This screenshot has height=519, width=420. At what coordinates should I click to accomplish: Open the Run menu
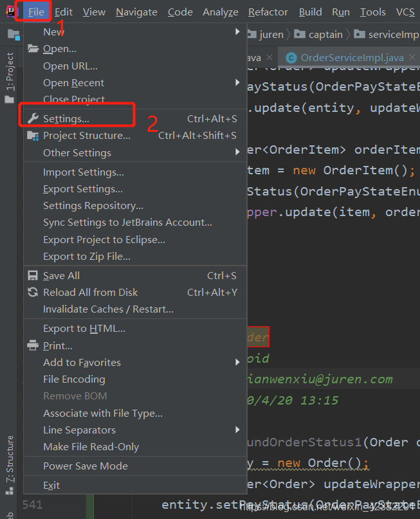pyautogui.click(x=341, y=12)
